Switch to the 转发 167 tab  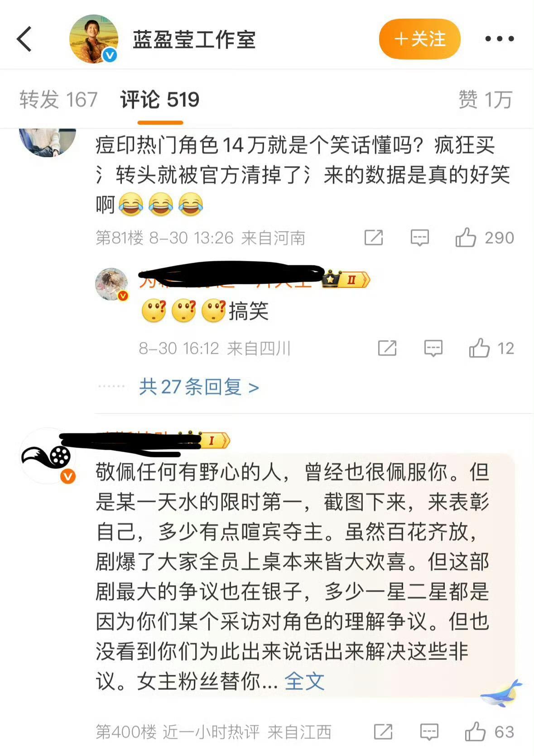click(x=58, y=99)
